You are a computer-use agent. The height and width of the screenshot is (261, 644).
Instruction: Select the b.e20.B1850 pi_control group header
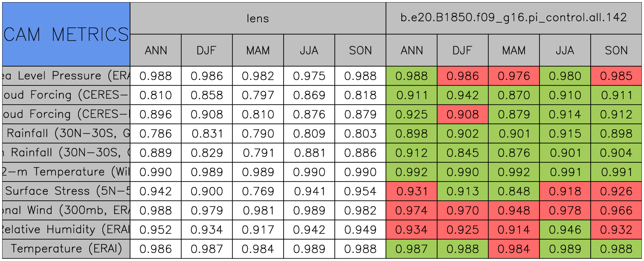pyautogui.click(x=513, y=18)
